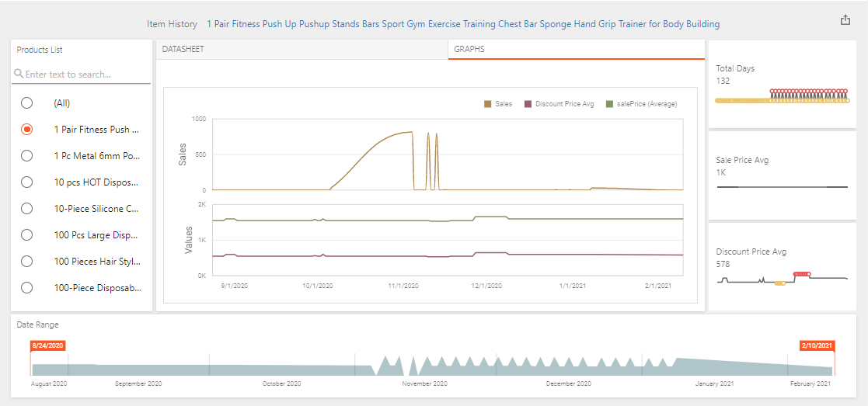Click the 12/1/2020 x-axis label on chart

pos(486,286)
